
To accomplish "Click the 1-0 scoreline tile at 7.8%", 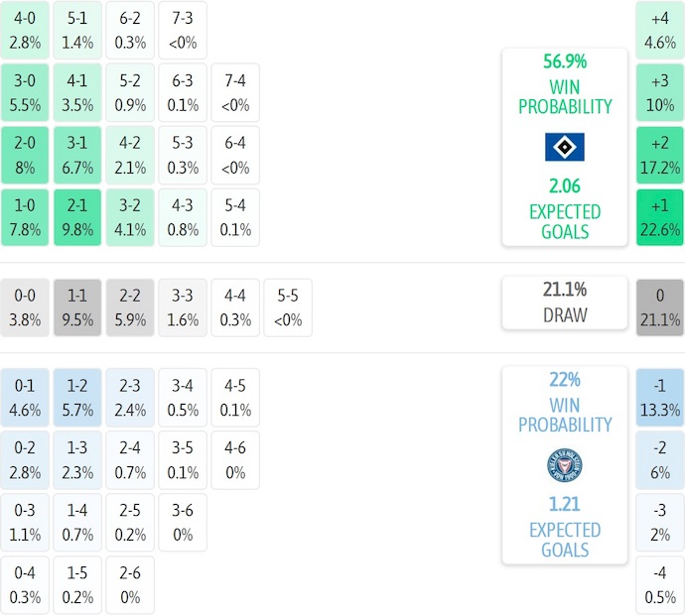I will coord(25,217).
